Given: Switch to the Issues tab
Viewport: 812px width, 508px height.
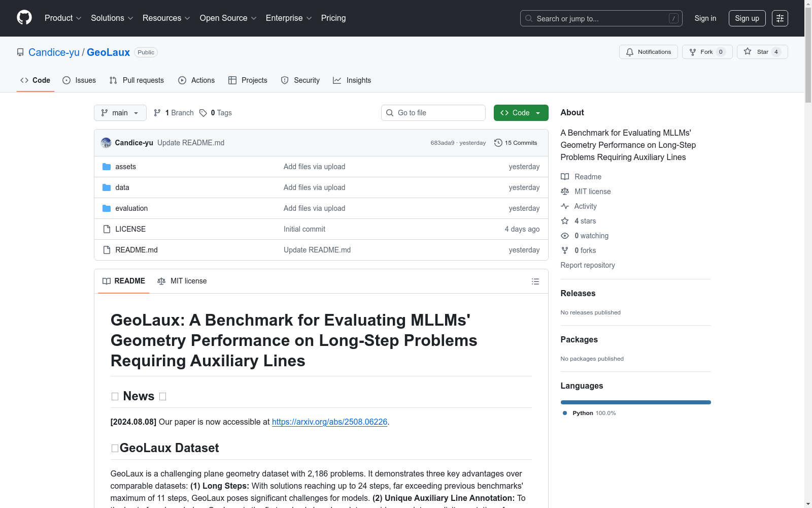Looking at the screenshot, I should (79, 80).
